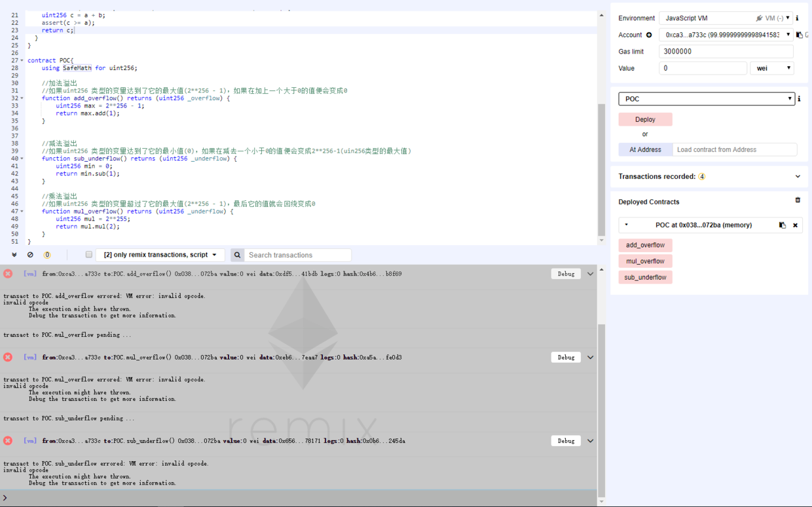Image resolution: width=812 pixels, height=507 pixels.
Task: Open info icon beside the POC contract selector
Action: coord(799,99)
